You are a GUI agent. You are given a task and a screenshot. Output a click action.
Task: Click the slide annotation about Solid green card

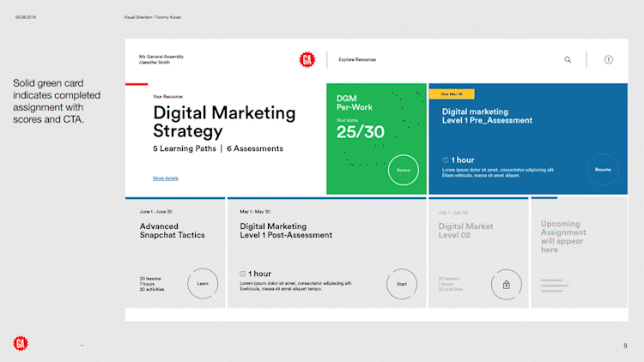tap(57, 101)
